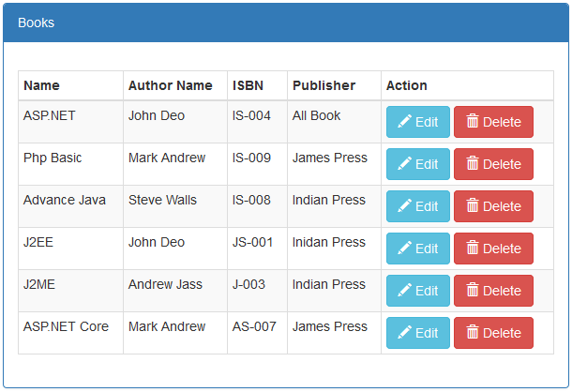Click the pencil icon in Advance Java row
Viewport: 572px width, 392px height.
click(405, 206)
